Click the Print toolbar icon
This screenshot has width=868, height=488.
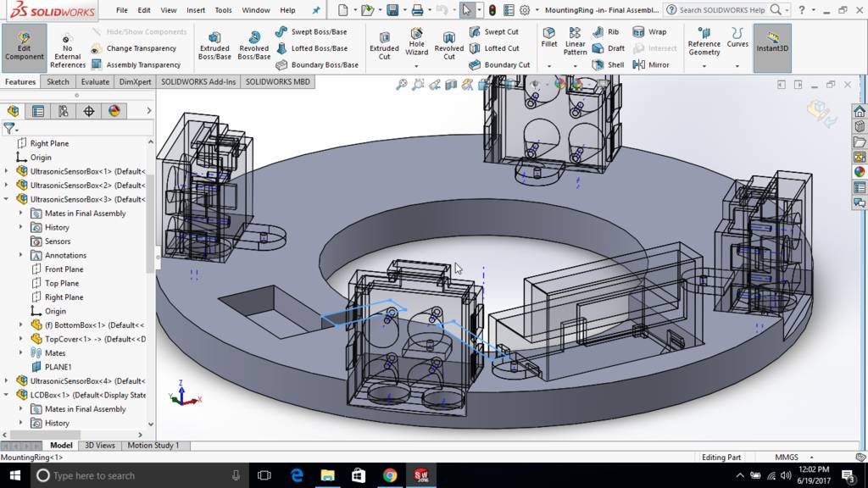(417, 10)
